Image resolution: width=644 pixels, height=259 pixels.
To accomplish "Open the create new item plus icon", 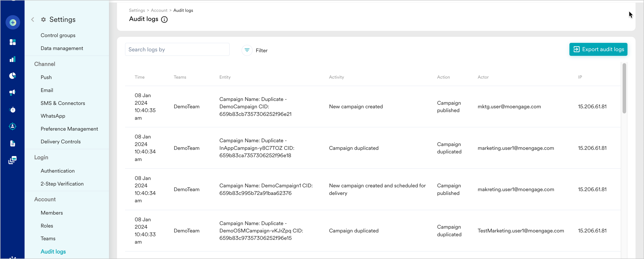I will pyautogui.click(x=13, y=22).
